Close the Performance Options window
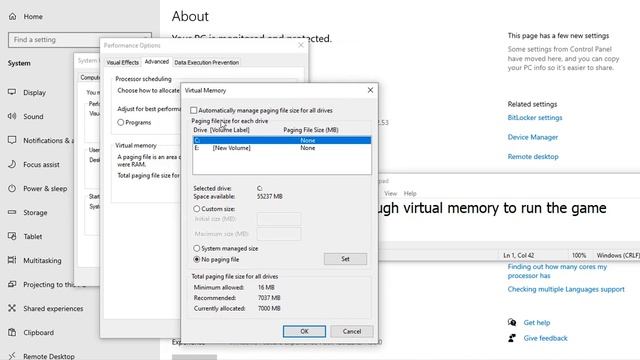The image size is (640, 360). (301, 45)
